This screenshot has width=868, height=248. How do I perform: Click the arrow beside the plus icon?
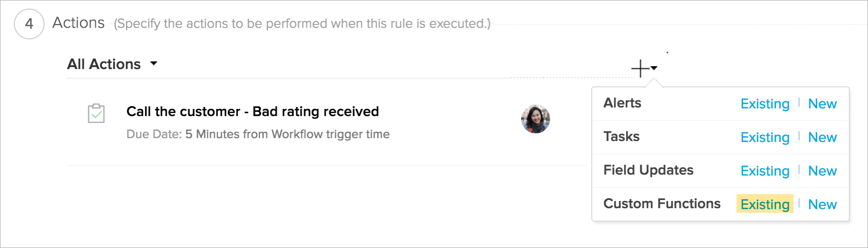654,68
